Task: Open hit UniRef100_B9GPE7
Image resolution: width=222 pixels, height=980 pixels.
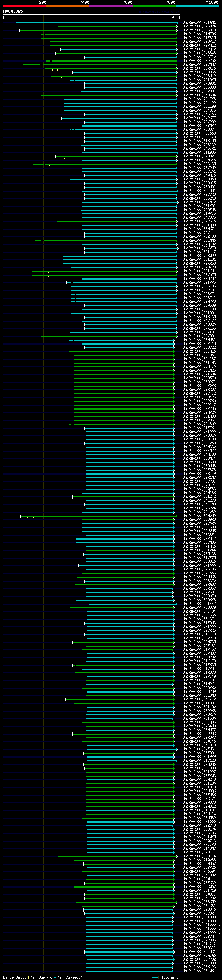Action: (x=199, y=41)
